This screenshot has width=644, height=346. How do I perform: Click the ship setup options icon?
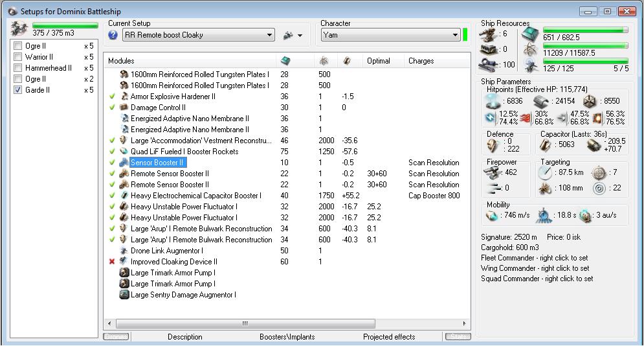pos(288,36)
